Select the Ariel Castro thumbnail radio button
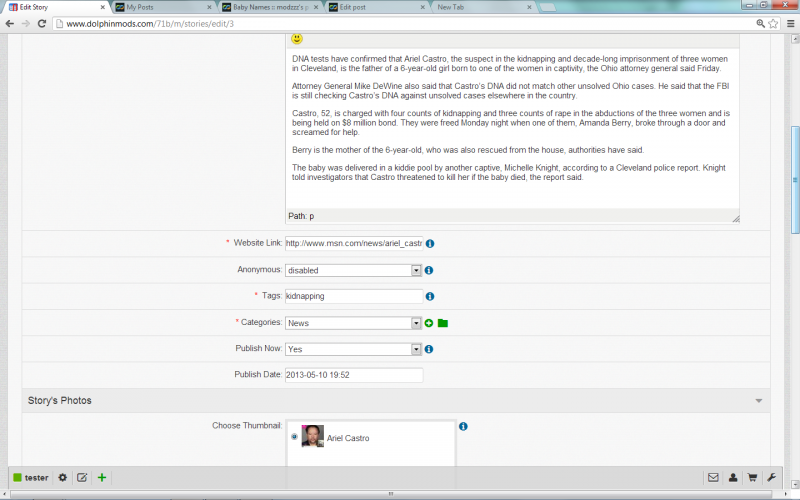The width and height of the screenshot is (800, 500). click(294, 437)
